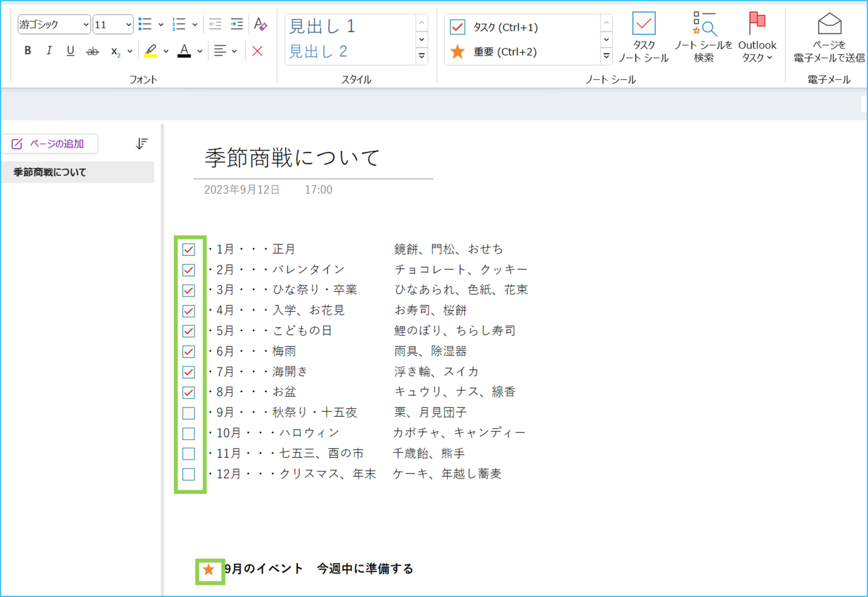
Task: Expand the styles gallery
Action: click(x=422, y=56)
